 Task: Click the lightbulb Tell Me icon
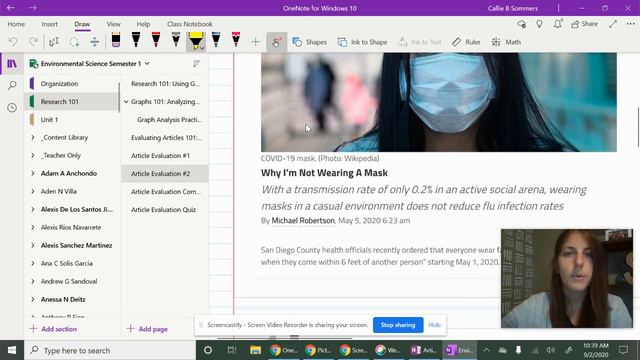coord(539,24)
